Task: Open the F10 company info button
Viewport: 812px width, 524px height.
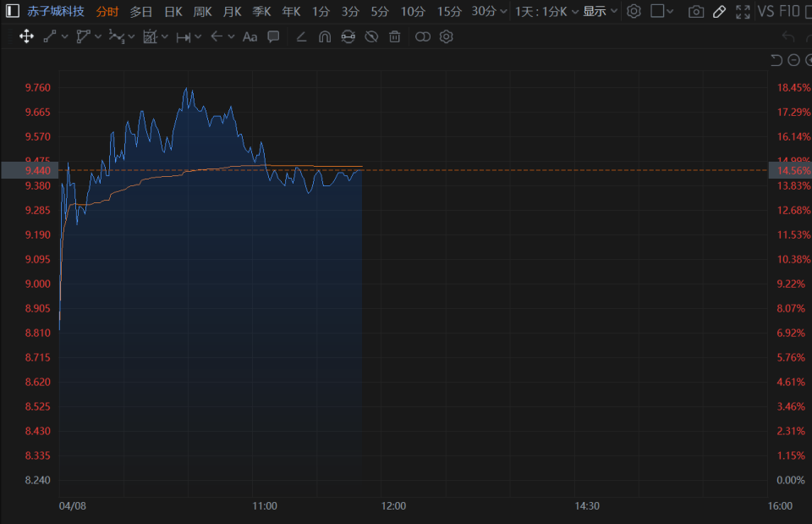Action: pyautogui.click(x=790, y=11)
